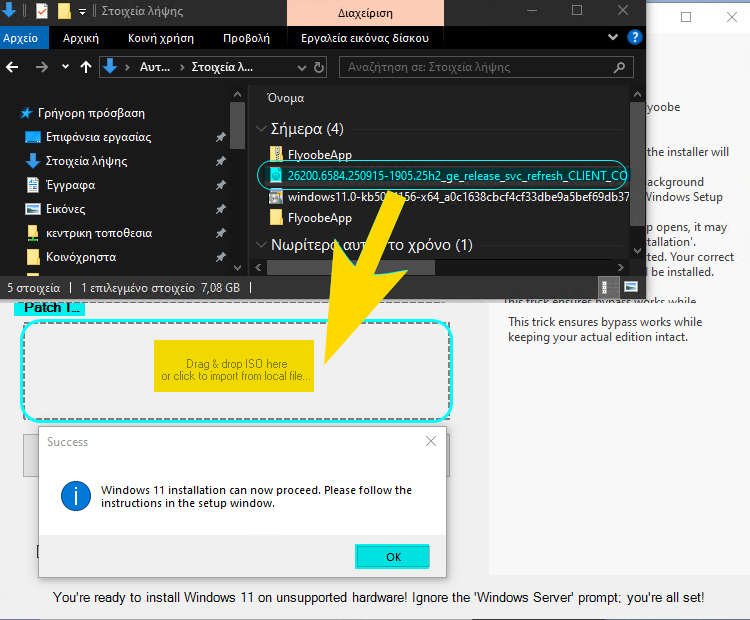Open recent locations dropdown arrow

tap(66, 67)
